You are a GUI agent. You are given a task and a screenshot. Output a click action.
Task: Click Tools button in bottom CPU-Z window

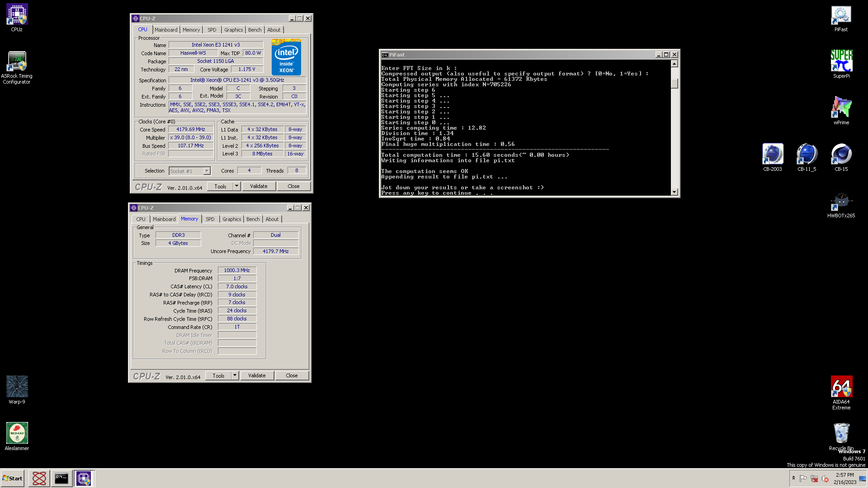tap(218, 376)
